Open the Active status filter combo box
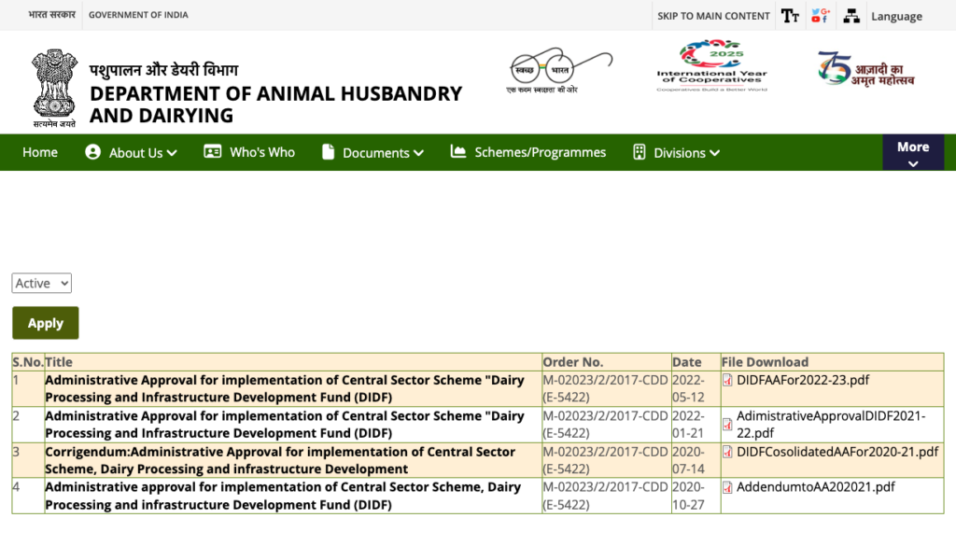Viewport: 956px width, 560px height. point(41,283)
